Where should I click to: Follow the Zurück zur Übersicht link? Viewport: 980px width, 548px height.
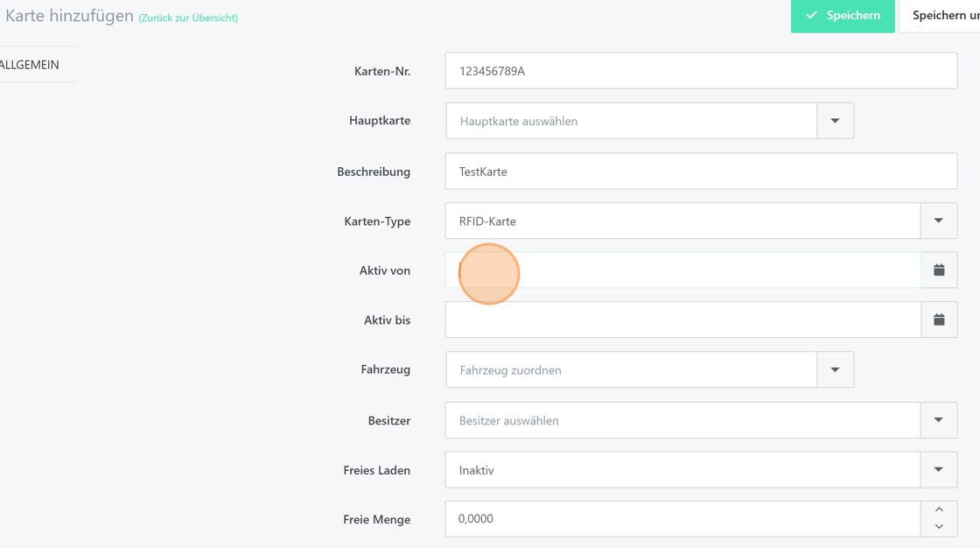188,18
